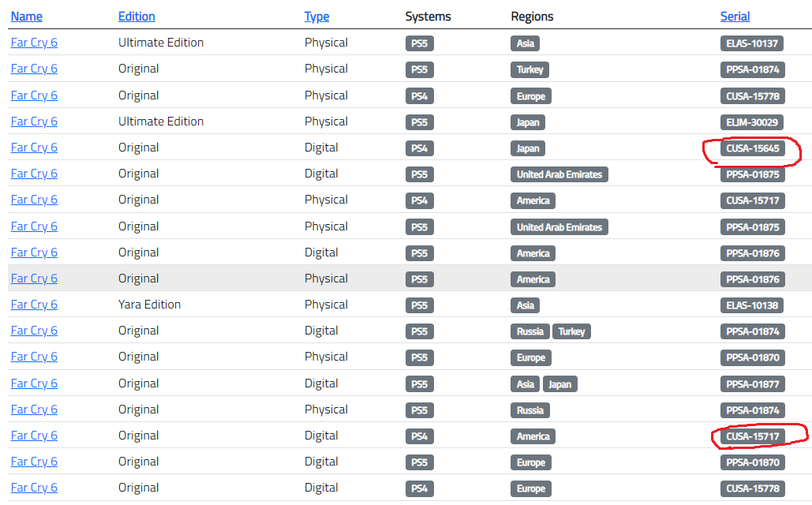812x505 pixels.
Task: Sort by the Type column header
Action: pyautogui.click(x=317, y=17)
